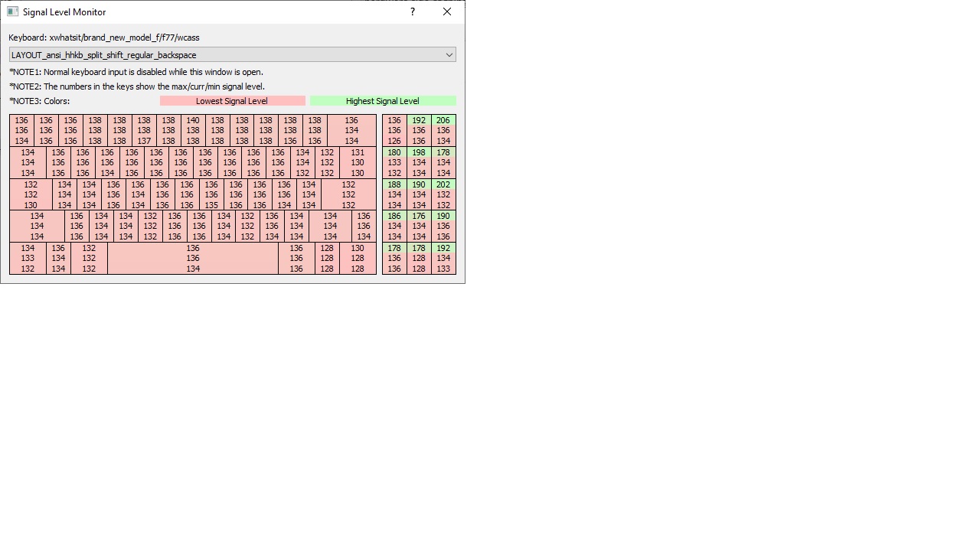Click the key with max signal 176
The height and width of the screenshot is (551, 980).
(x=419, y=227)
